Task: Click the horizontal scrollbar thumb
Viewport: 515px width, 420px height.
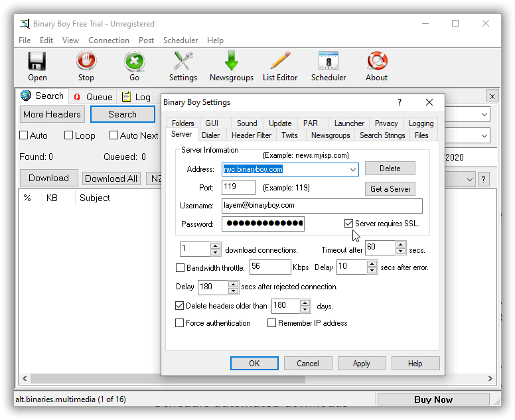Action: click(167, 379)
